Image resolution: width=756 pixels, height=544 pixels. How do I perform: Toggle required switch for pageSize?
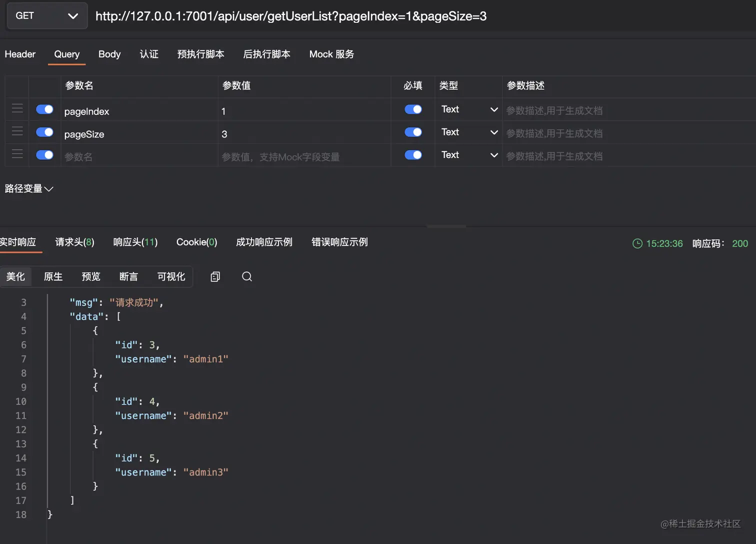(413, 132)
